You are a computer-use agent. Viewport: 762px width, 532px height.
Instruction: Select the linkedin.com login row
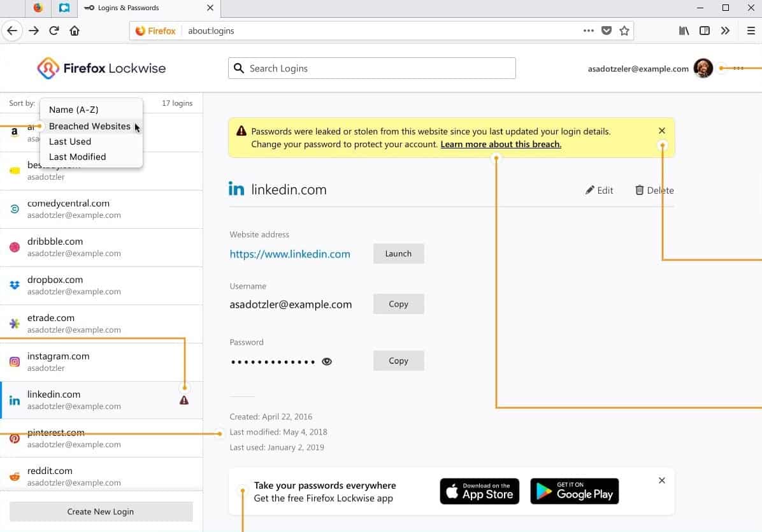pos(101,400)
